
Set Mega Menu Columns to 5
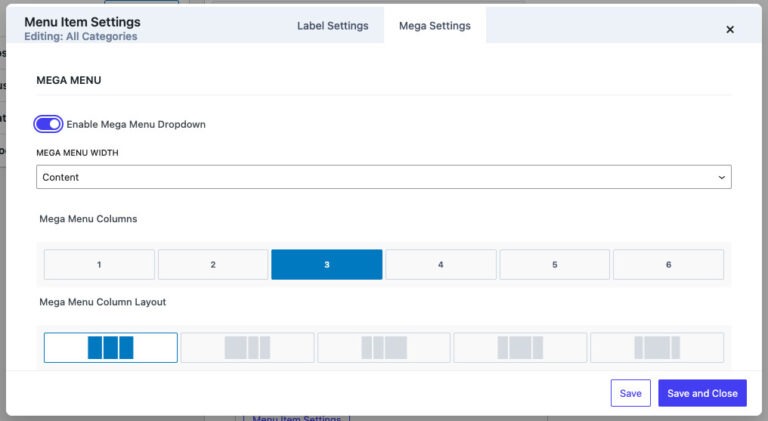(x=554, y=265)
